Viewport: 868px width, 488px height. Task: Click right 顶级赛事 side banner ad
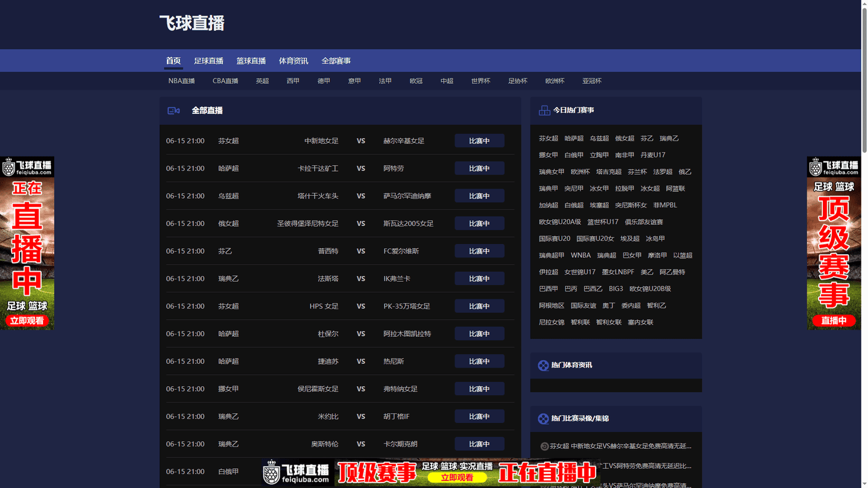[834, 243]
